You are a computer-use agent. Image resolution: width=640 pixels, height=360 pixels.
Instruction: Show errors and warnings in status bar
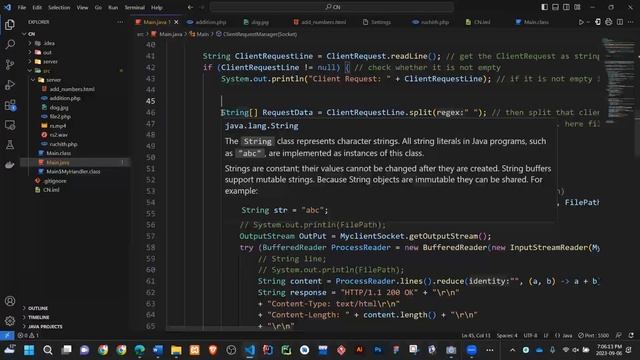28,336
